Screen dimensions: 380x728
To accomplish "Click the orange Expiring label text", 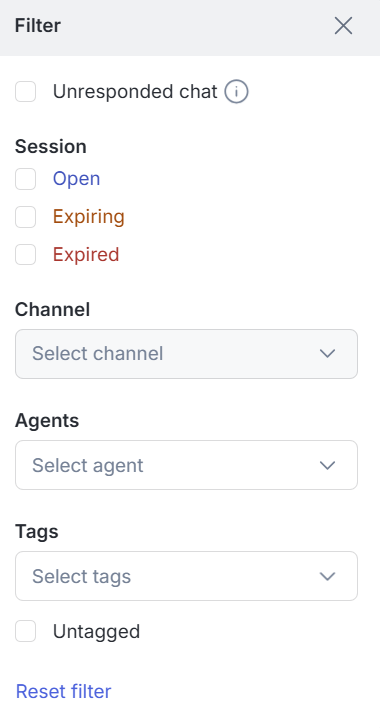I will click(x=89, y=217).
